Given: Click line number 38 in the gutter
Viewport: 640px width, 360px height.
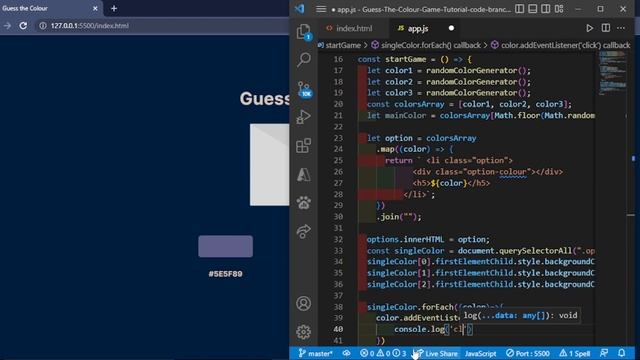Looking at the screenshot, I should click(338, 307).
